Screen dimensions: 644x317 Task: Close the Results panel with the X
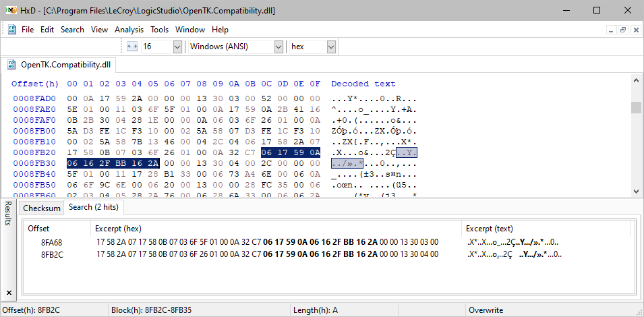[x=9, y=293]
